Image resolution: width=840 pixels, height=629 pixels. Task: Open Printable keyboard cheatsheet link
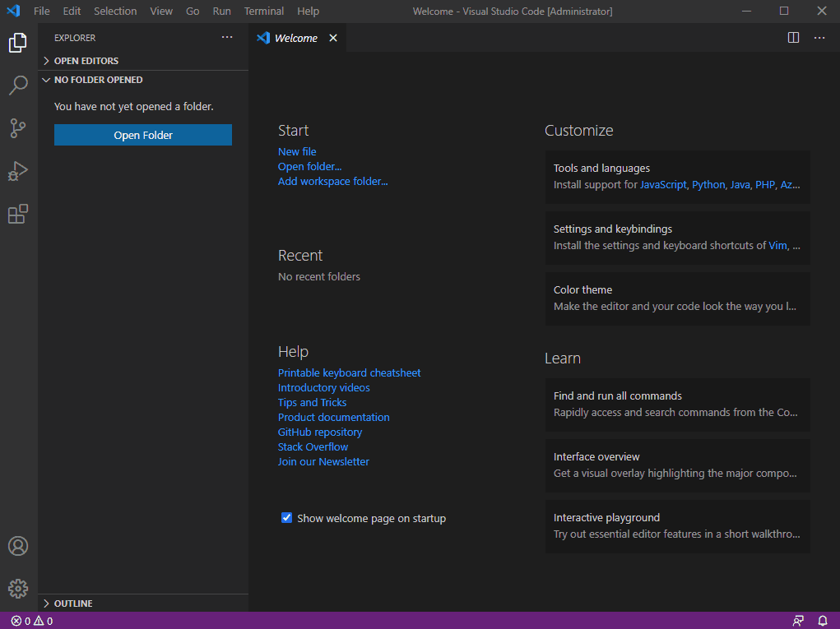coord(350,372)
